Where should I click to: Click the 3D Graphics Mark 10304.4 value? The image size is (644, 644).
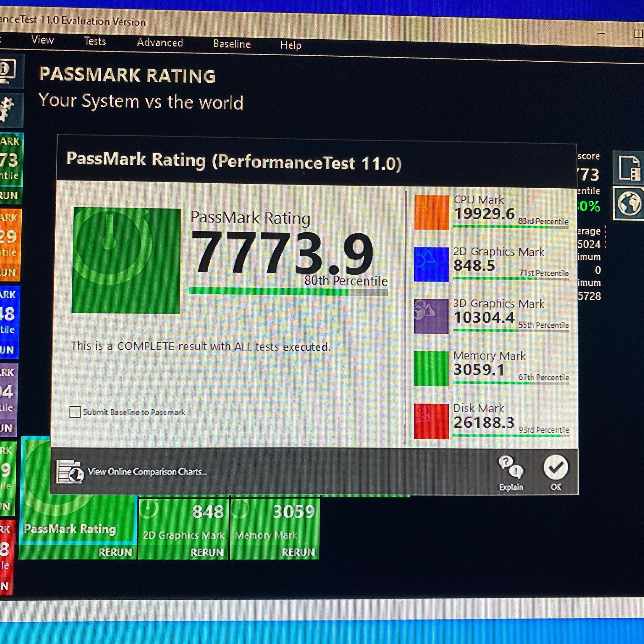coord(484,317)
